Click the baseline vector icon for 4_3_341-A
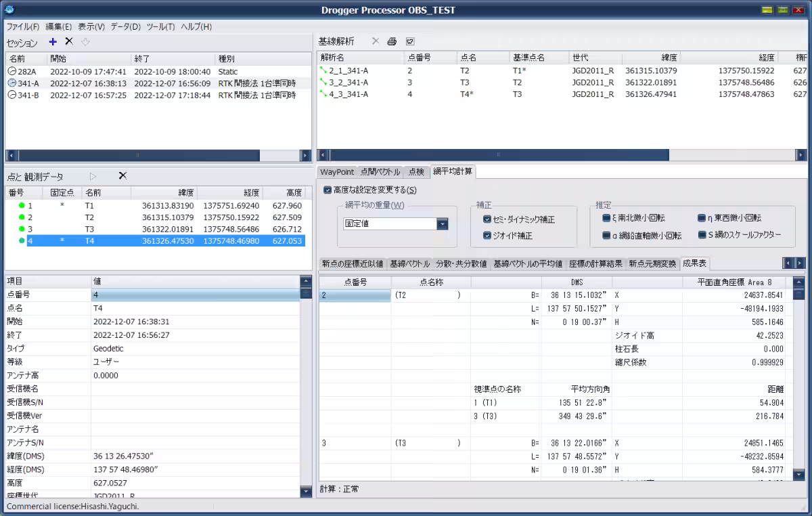This screenshot has width=812, height=516. click(x=323, y=94)
